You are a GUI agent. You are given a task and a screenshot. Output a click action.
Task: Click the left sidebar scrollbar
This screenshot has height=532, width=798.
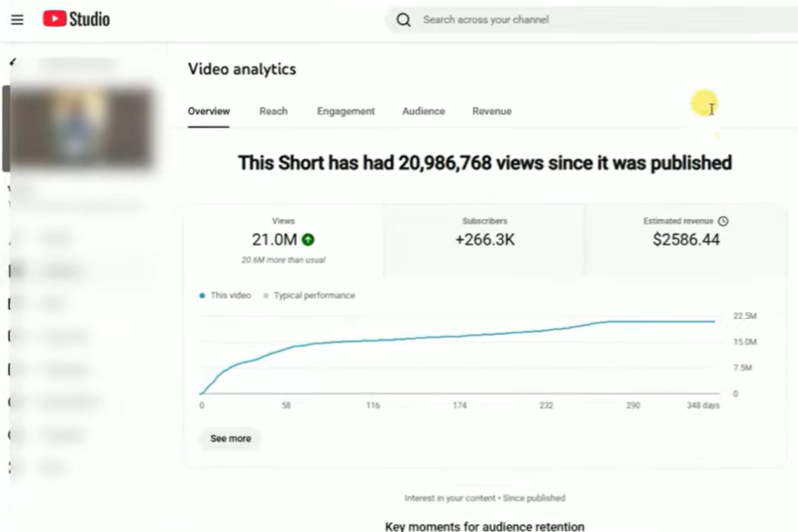click(6, 129)
